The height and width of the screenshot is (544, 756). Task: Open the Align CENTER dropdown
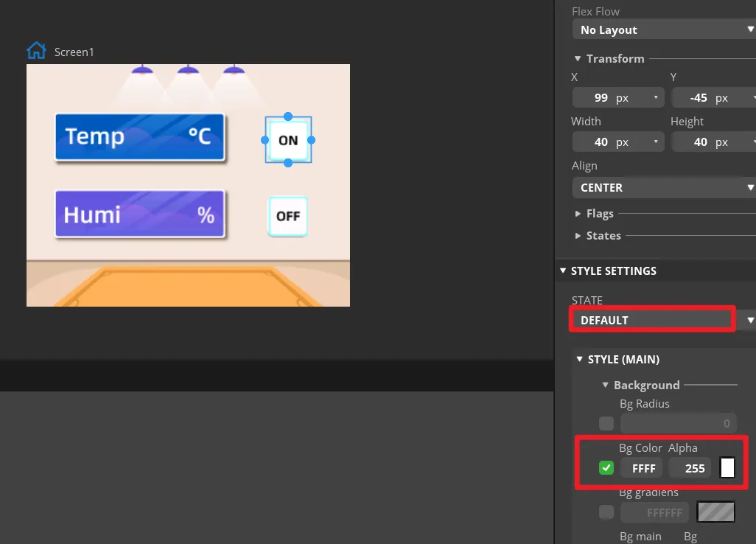(x=663, y=187)
